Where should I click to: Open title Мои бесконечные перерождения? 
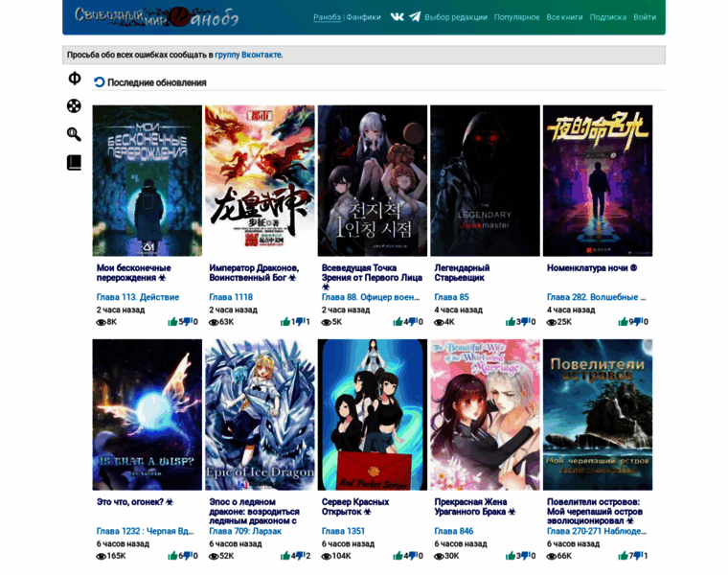pos(133,272)
